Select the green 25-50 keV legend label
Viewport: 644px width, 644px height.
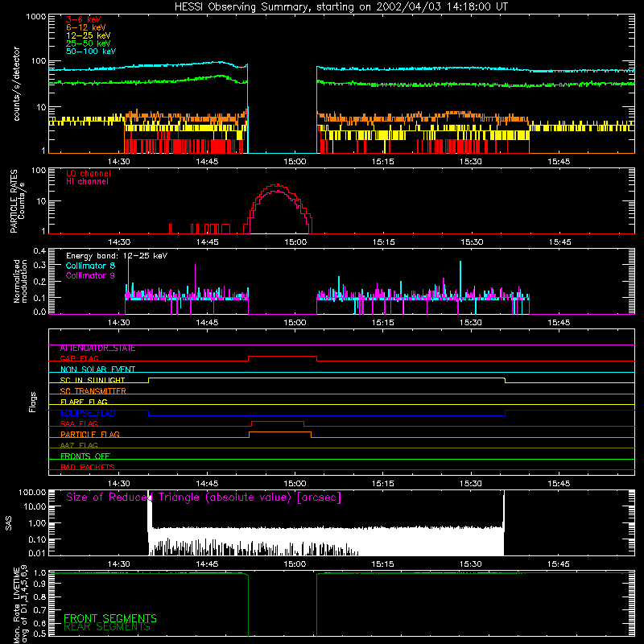point(89,43)
